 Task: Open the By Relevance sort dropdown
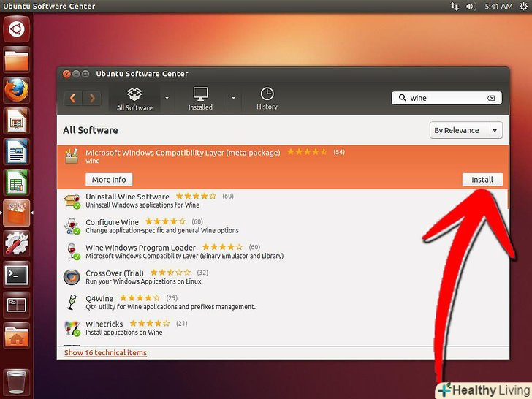click(465, 130)
